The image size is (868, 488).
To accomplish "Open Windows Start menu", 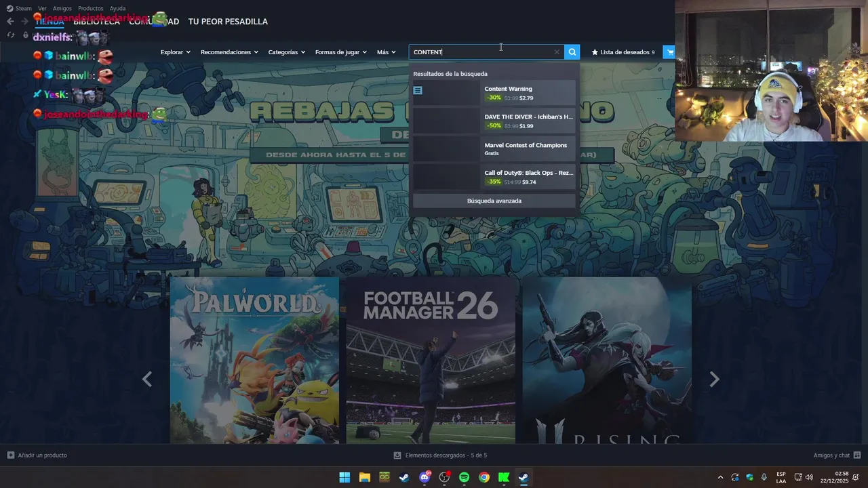I will click(x=344, y=477).
